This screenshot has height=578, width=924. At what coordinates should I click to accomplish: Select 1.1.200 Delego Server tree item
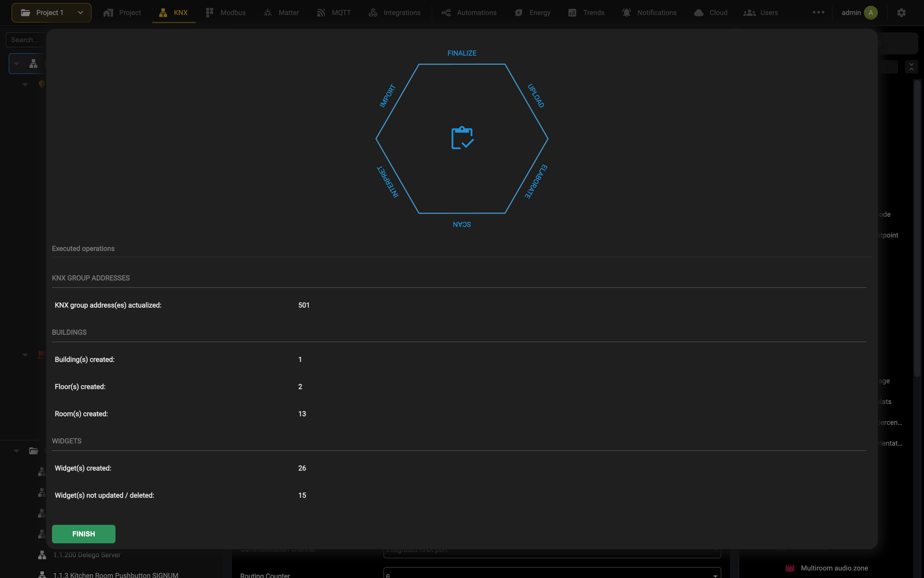[87, 555]
